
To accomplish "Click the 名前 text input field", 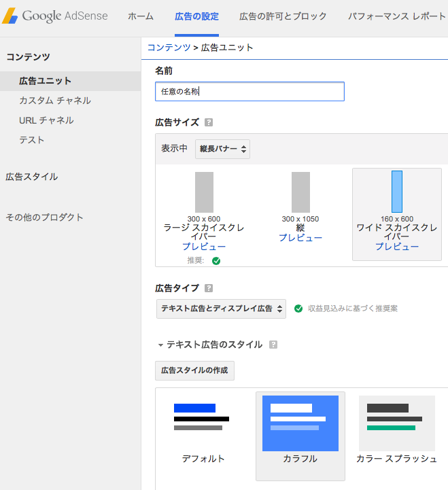I will pos(249,92).
